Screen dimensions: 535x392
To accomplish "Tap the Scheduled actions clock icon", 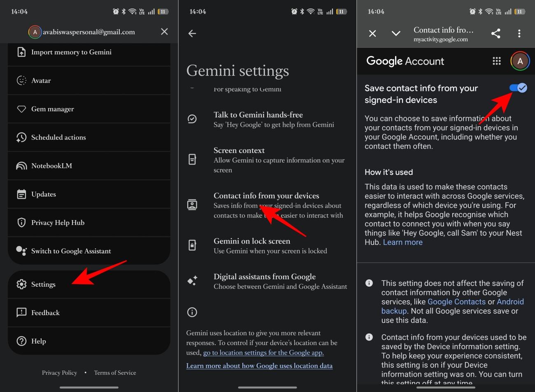I will click(21, 137).
